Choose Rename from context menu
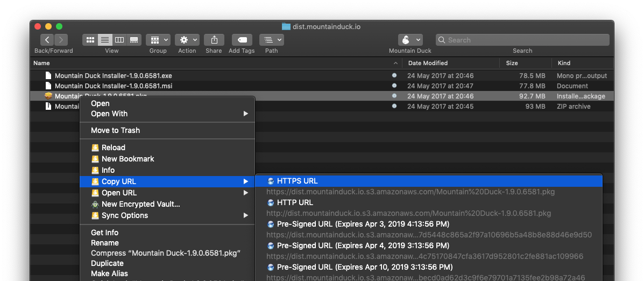The image size is (644, 281). click(167, 243)
